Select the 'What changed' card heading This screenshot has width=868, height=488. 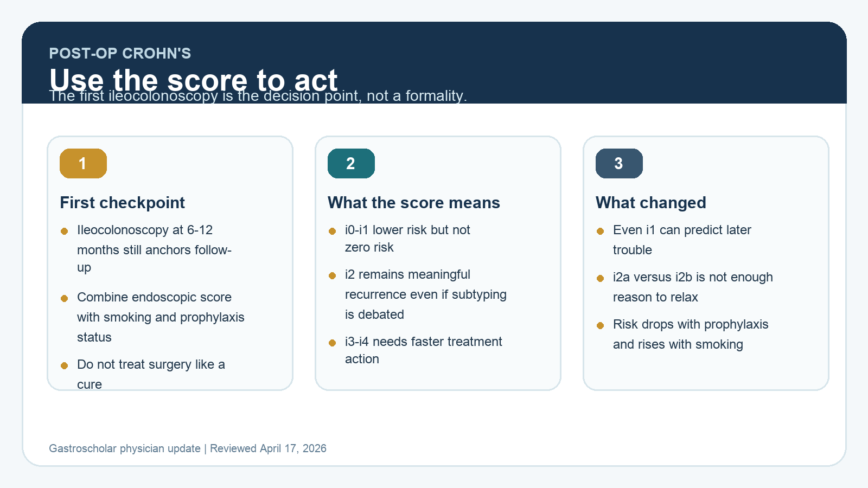pos(650,202)
